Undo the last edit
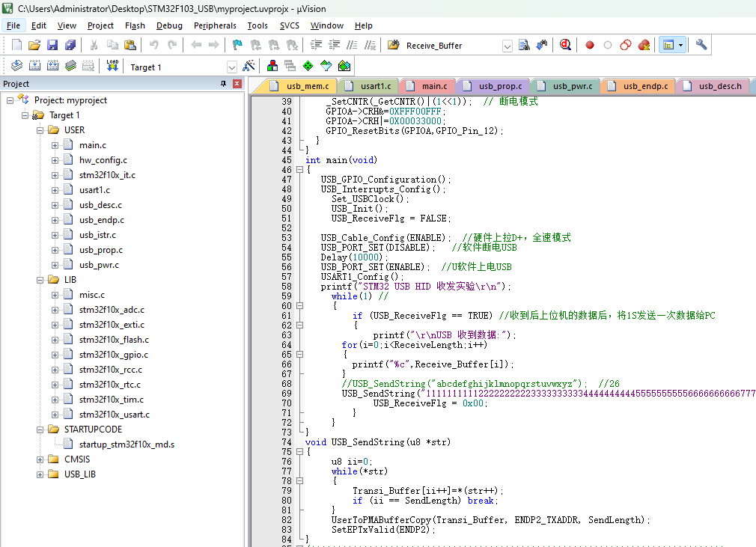756x547 pixels. [x=153, y=46]
